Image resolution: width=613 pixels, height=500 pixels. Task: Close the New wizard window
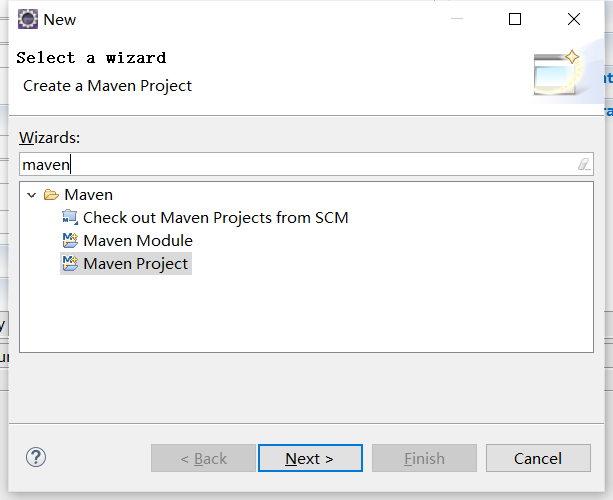574,19
